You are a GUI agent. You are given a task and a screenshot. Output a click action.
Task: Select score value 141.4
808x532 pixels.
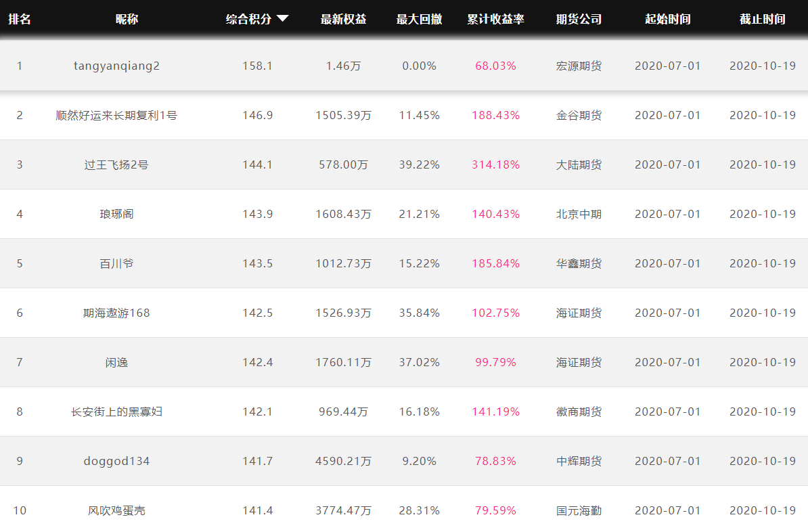click(x=258, y=510)
